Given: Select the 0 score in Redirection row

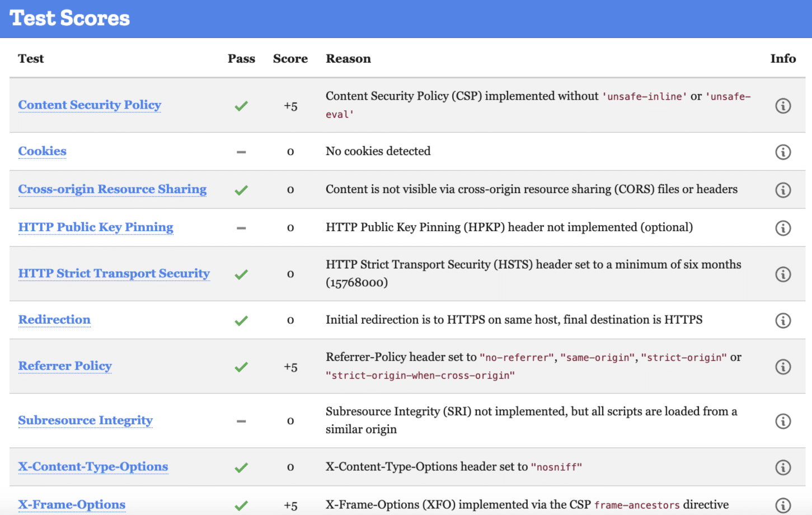Looking at the screenshot, I should tap(290, 320).
